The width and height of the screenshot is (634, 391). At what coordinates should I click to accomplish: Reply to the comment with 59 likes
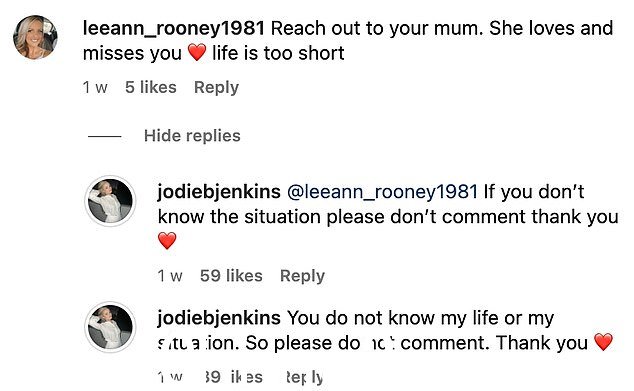(x=302, y=276)
